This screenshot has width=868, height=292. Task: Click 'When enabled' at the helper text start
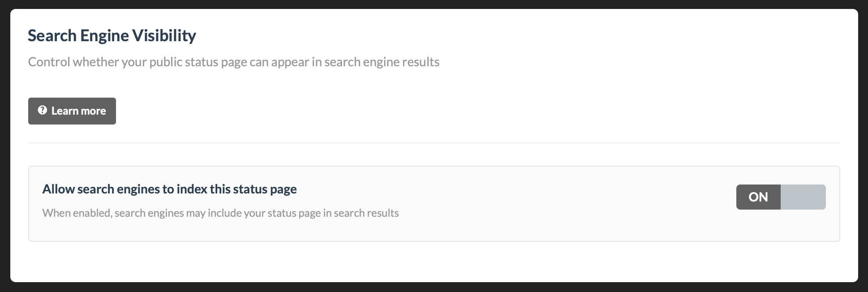point(77,213)
